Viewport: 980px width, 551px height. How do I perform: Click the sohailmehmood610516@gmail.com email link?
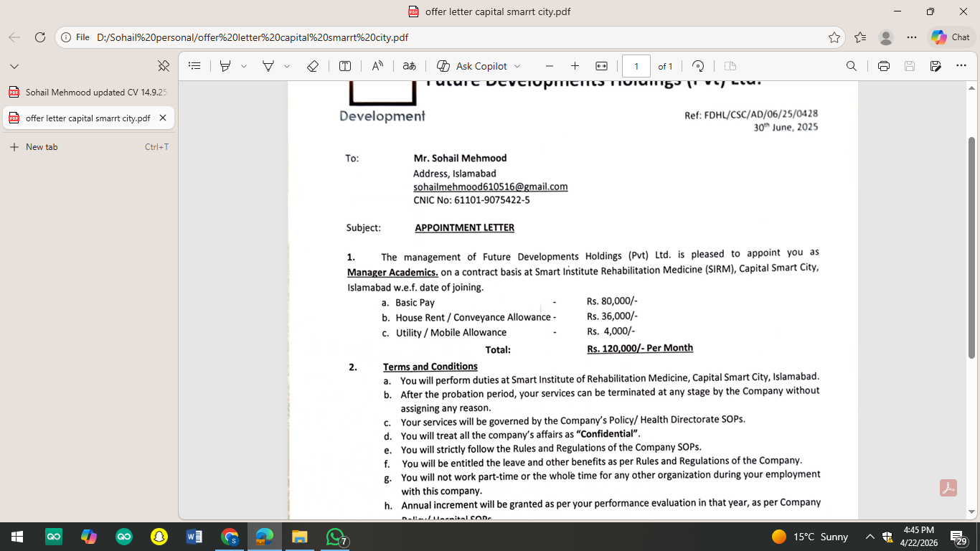(x=491, y=187)
